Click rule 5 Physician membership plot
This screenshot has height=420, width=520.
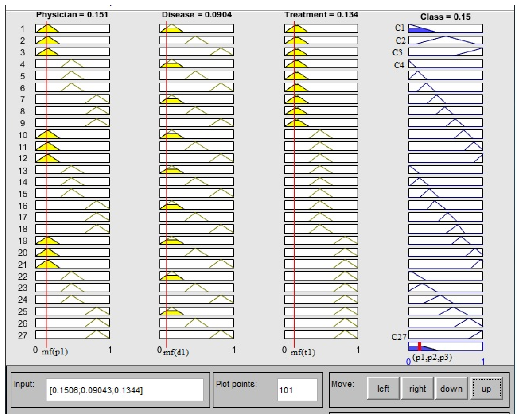click(x=73, y=75)
